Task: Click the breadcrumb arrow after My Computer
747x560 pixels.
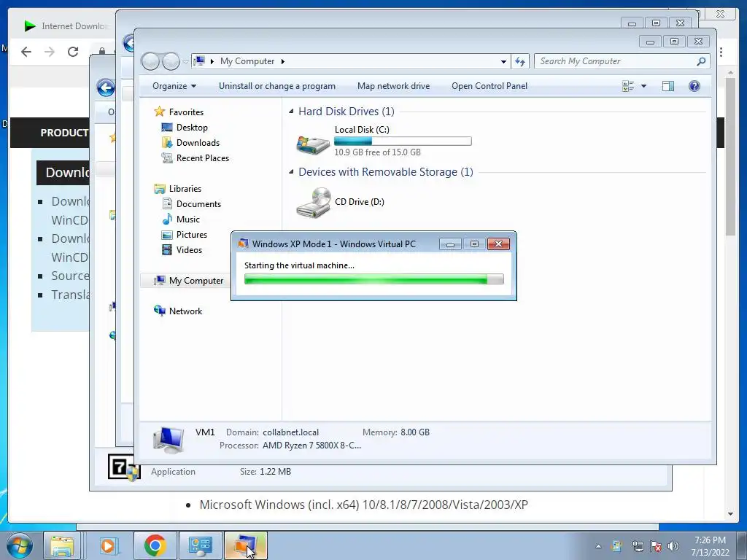Action: 282,61
